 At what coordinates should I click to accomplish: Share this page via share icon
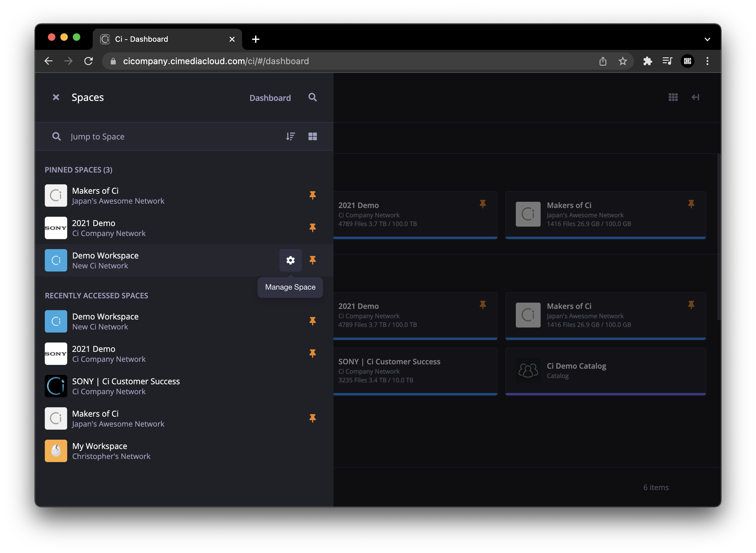coord(603,61)
